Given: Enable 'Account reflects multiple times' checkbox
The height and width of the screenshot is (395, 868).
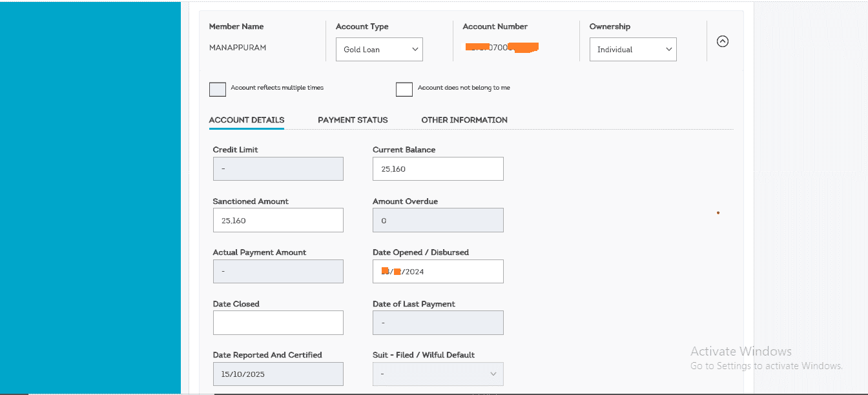Looking at the screenshot, I should pos(217,89).
